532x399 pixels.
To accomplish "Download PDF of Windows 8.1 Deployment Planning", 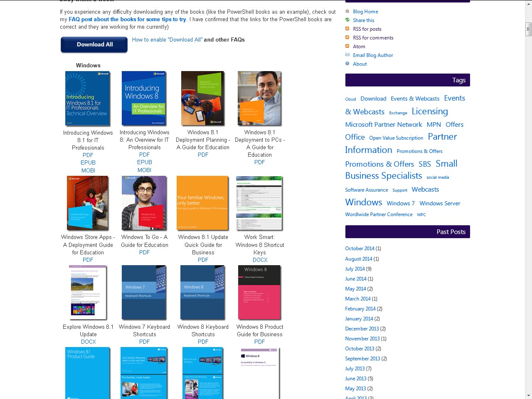I will click(x=203, y=155).
